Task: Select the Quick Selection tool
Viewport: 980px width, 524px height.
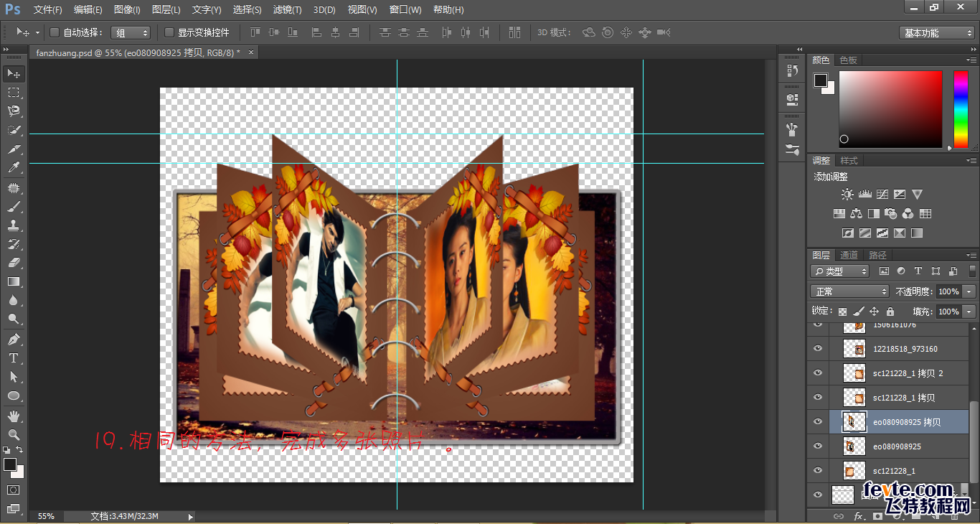Action: tap(14, 130)
